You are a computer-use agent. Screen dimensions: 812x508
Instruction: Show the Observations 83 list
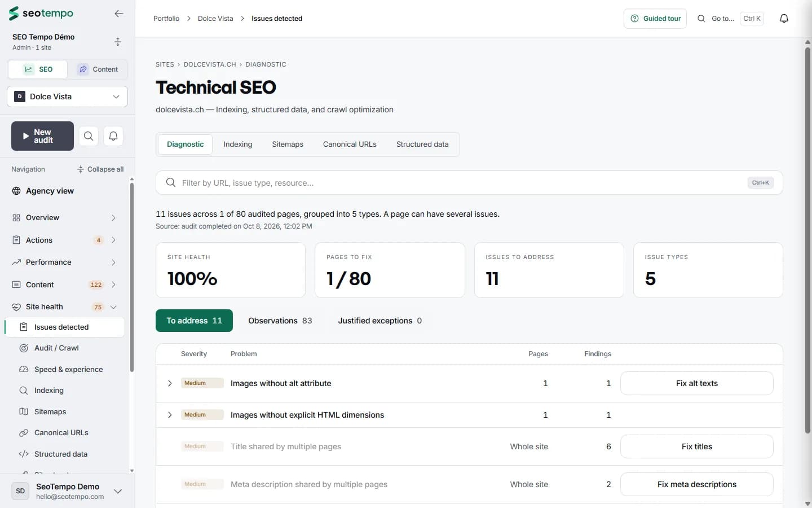[280, 321]
